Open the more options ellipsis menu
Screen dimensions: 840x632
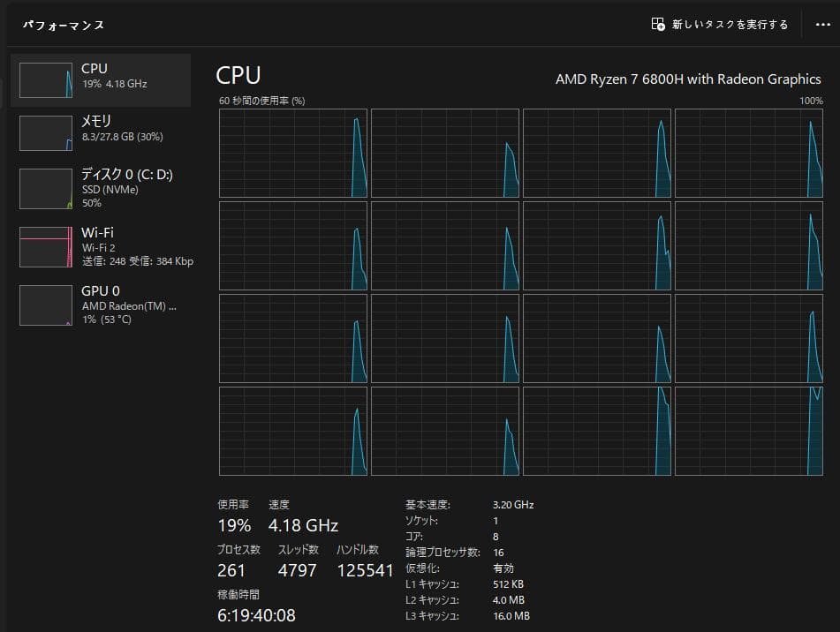[x=823, y=25]
